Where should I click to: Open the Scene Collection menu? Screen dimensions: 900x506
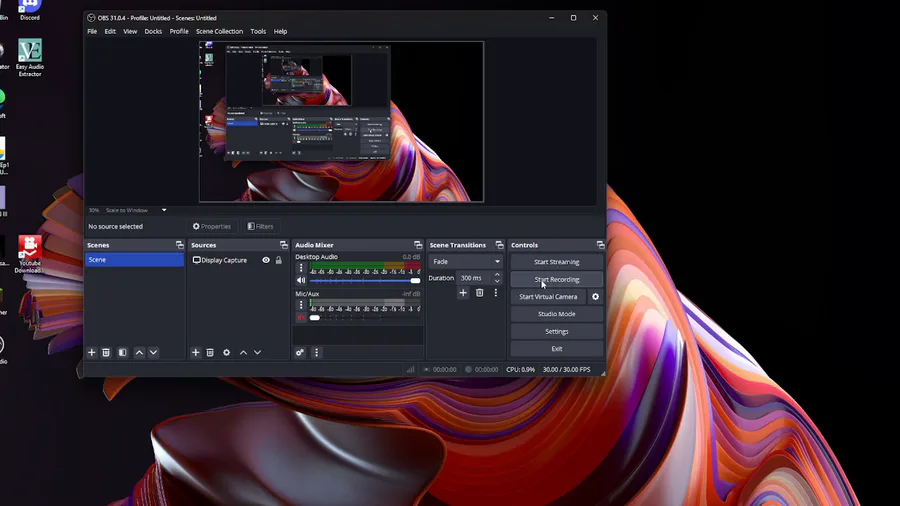point(219,32)
